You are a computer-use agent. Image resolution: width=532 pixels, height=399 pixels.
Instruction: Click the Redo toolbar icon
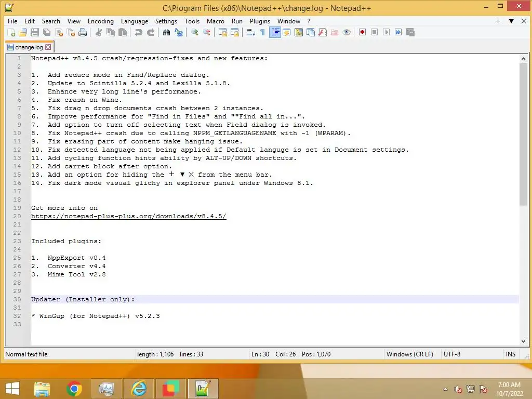151,32
